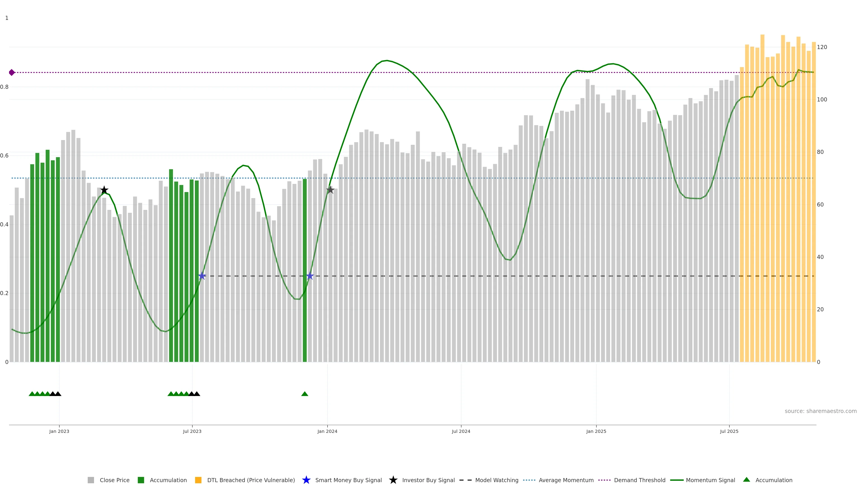The image size is (868, 488).
Task: Click the green triangle Accumulation legend icon
Action: pos(746,480)
